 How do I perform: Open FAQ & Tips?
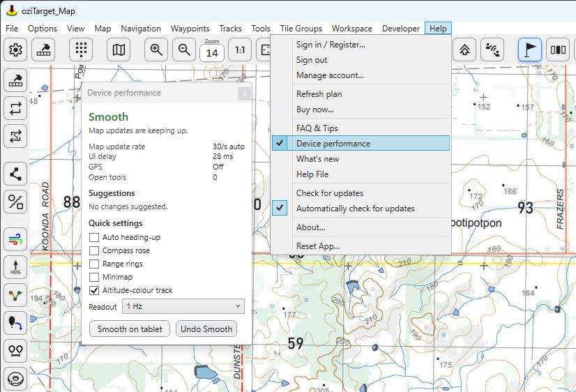coord(361,128)
